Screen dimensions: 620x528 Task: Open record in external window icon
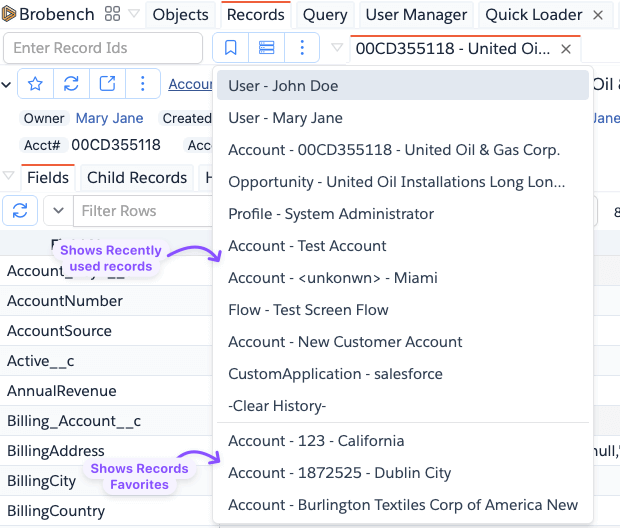(107, 83)
